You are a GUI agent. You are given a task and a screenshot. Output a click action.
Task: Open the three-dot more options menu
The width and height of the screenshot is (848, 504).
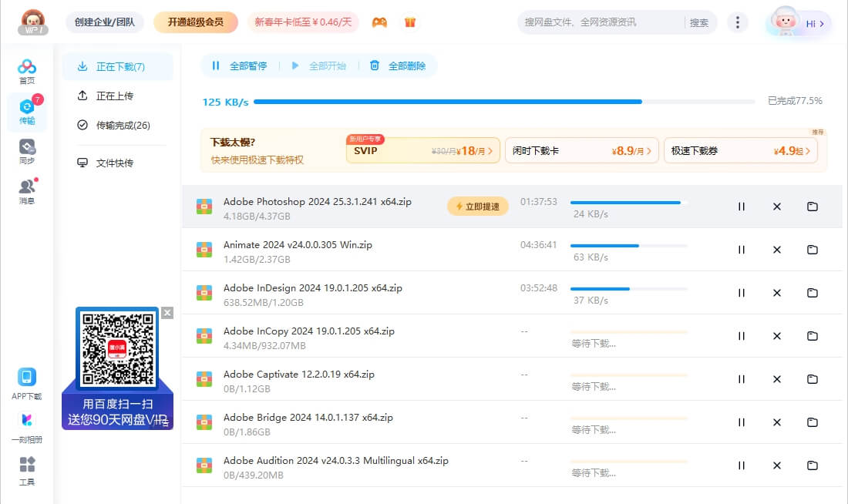point(737,22)
